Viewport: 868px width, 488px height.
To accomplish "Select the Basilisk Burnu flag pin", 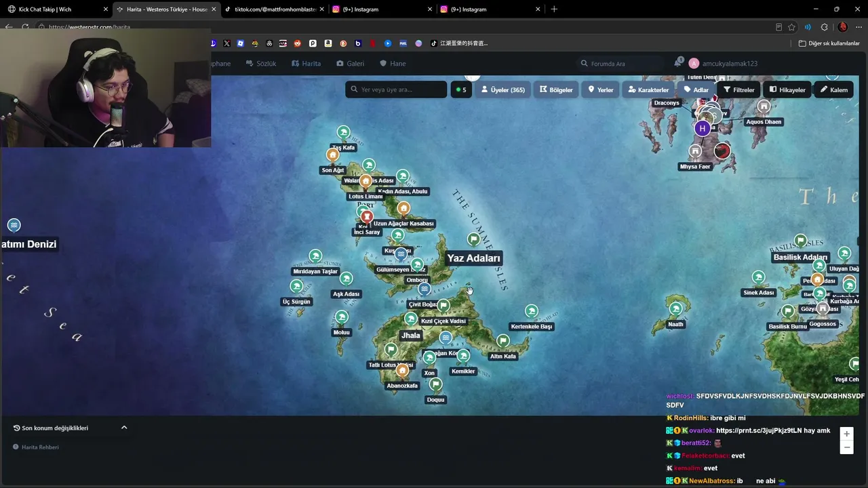I will [x=787, y=312].
